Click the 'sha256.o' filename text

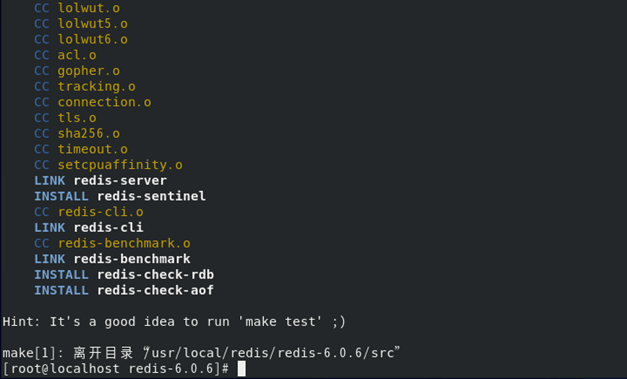89,133
